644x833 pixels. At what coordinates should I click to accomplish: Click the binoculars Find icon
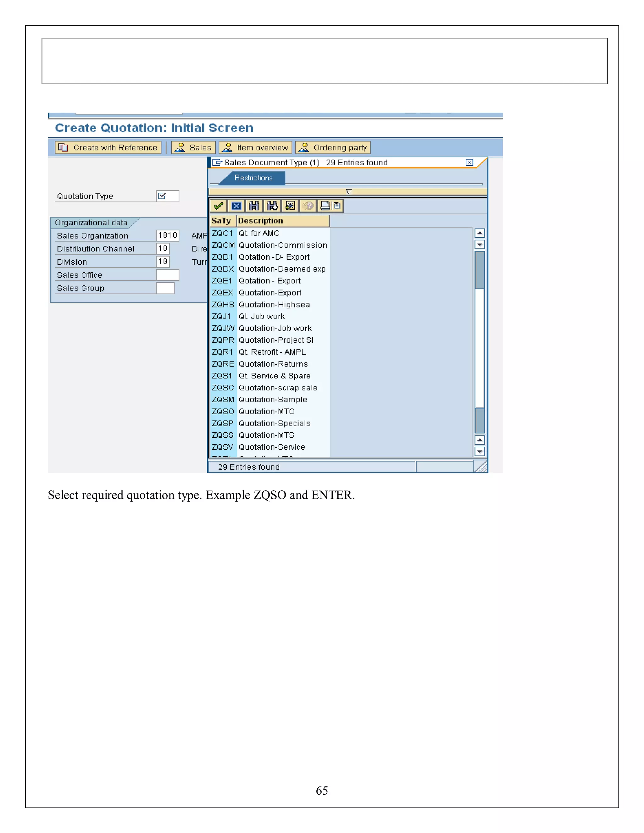254,206
